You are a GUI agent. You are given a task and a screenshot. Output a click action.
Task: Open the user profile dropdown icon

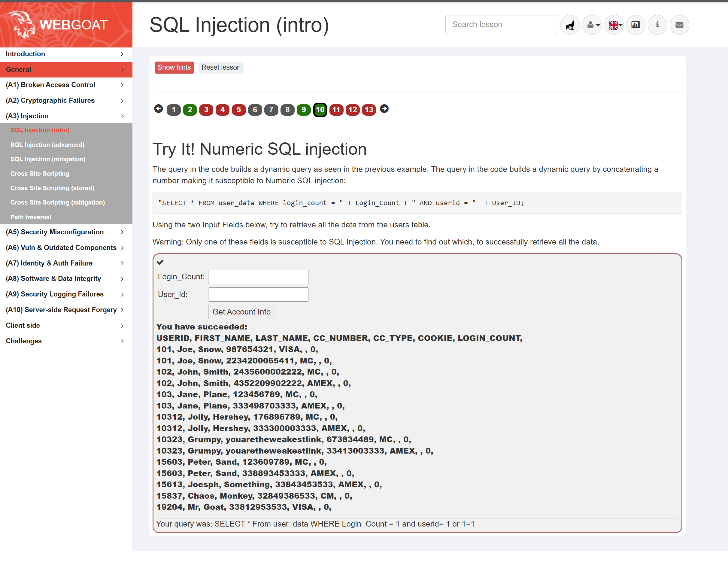click(592, 25)
